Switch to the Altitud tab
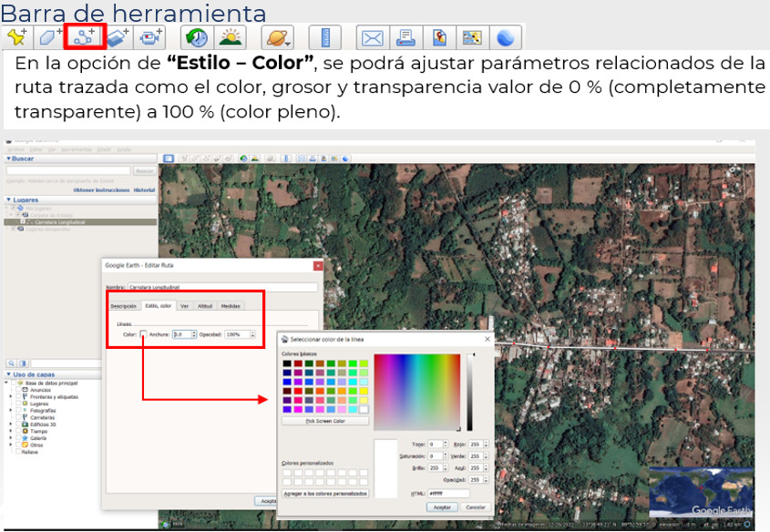 [x=205, y=306]
